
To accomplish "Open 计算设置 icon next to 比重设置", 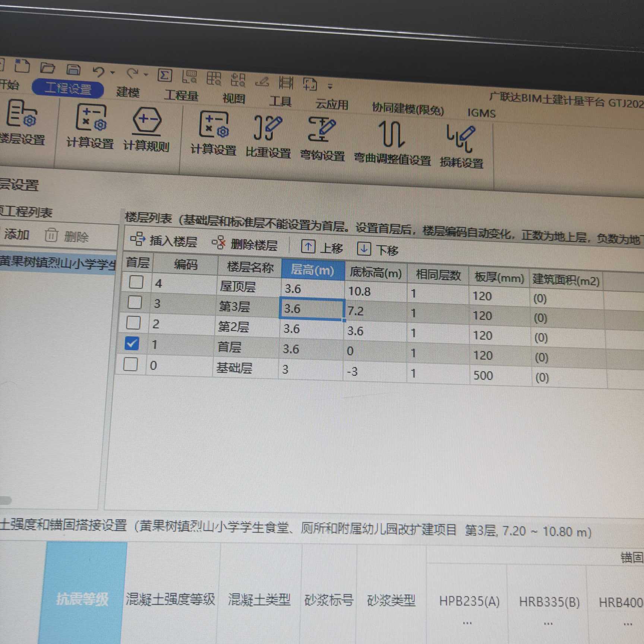I will 214,133.
